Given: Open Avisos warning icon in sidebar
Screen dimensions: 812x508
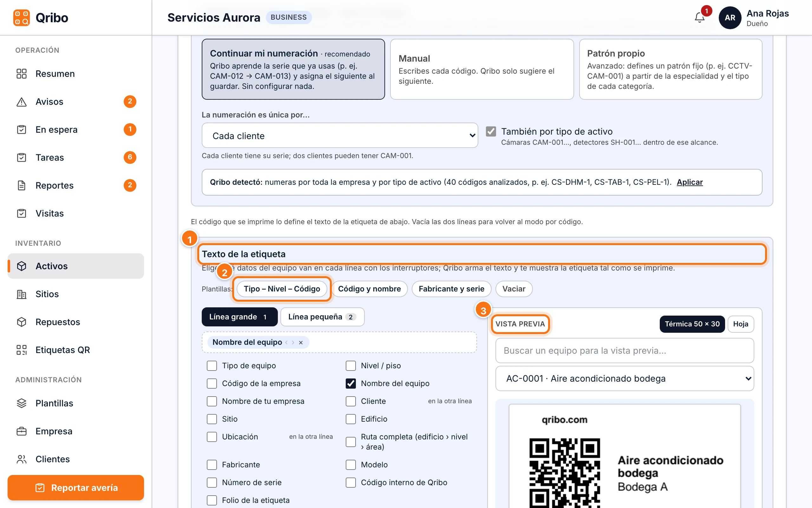Looking at the screenshot, I should pyautogui.click(x=22, y=102).
